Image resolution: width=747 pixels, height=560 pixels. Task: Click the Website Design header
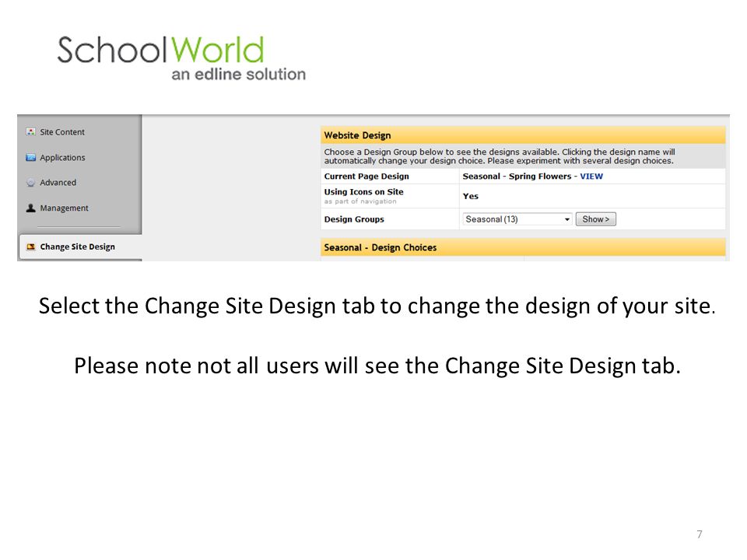(523, 135)
